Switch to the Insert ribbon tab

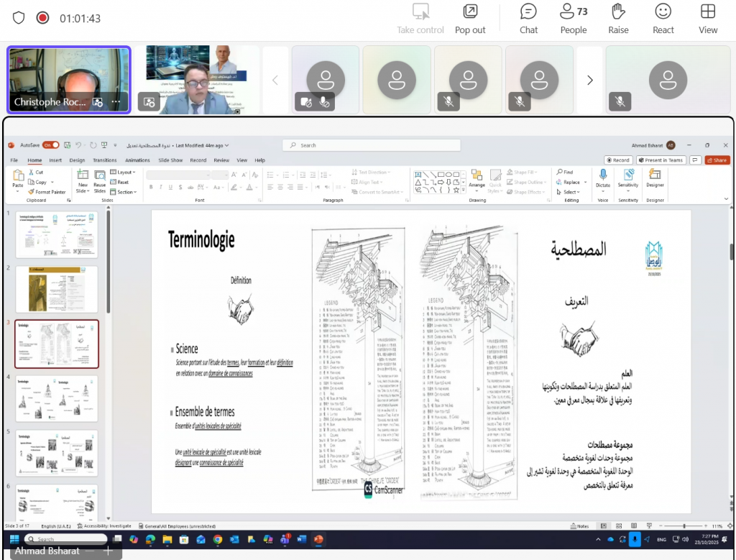55,160
